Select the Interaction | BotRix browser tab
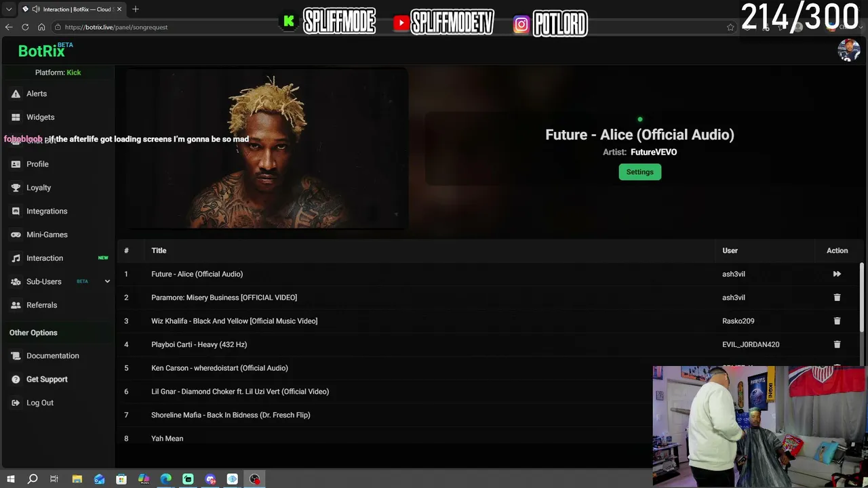Image resolution: width=868 pixels, height=488 pixels. click(72, 9)
